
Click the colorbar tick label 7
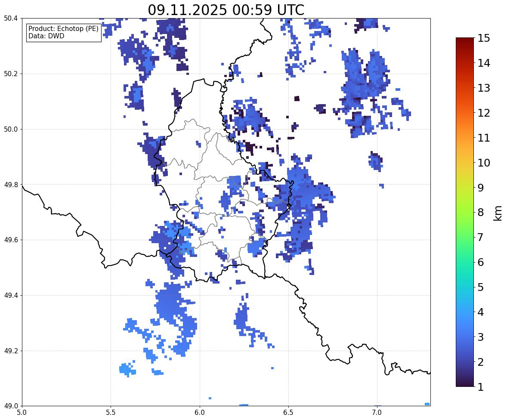[x=481, y=237]
